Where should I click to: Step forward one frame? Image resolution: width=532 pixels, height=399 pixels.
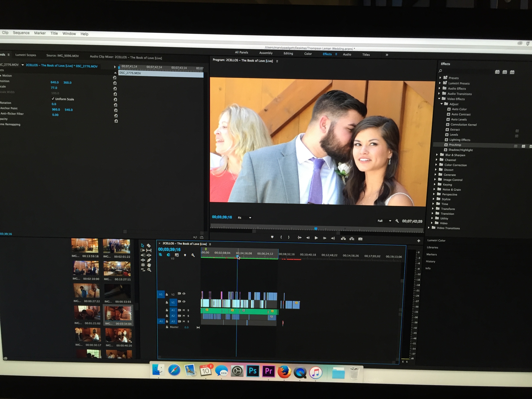click(325, 238)
